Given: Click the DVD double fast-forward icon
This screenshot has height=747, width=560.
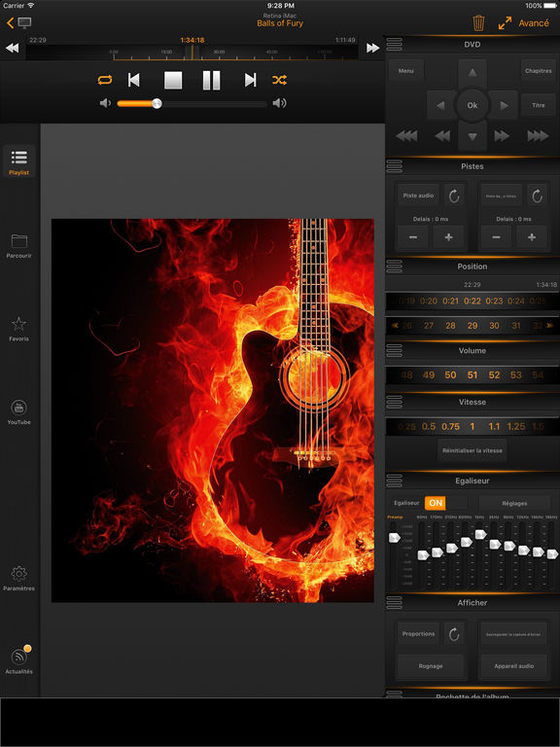Looking at the screenshot, I should click(x=502, y=136).
